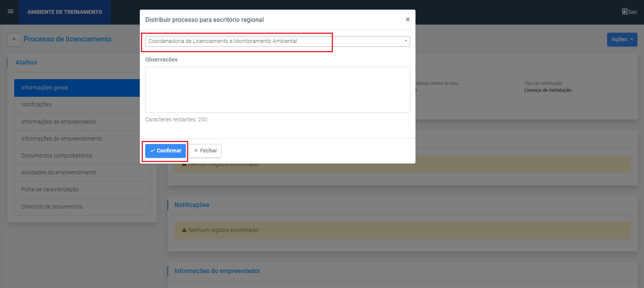644x288 pixels.
Task: Click inside the Observações text area
Action: [x=277, y=90]
